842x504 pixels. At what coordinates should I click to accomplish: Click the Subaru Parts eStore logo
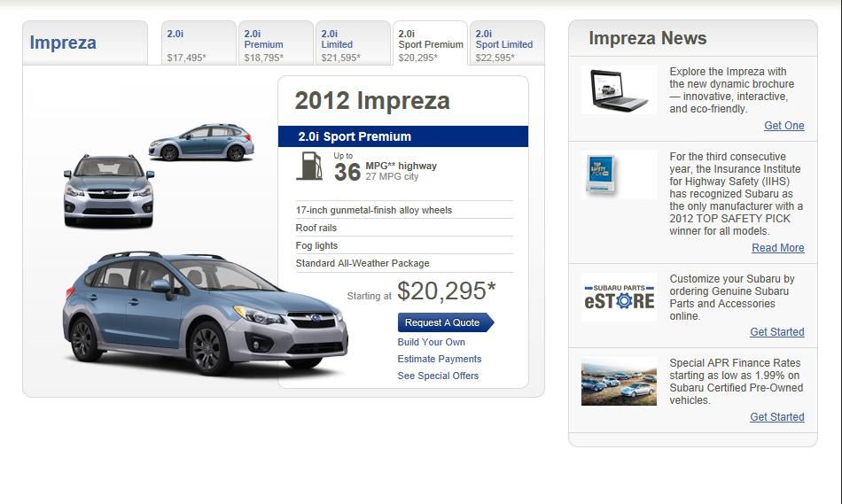click(620, 298)
